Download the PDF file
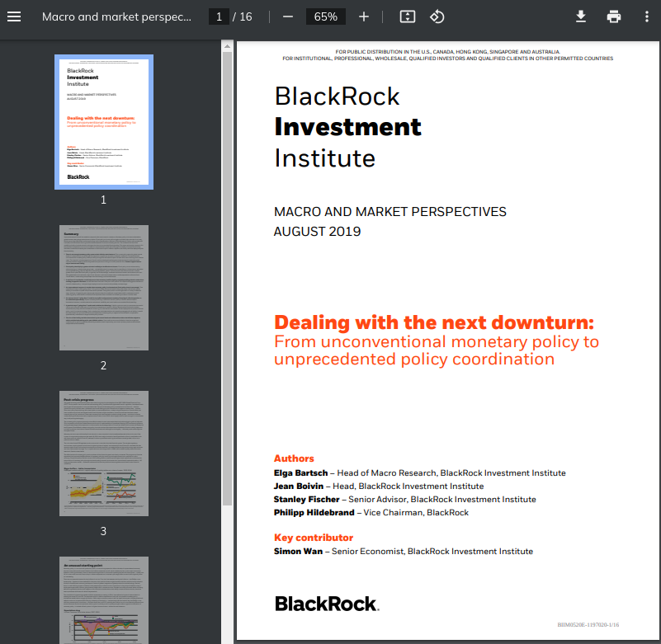 click(x=581, y=16)
